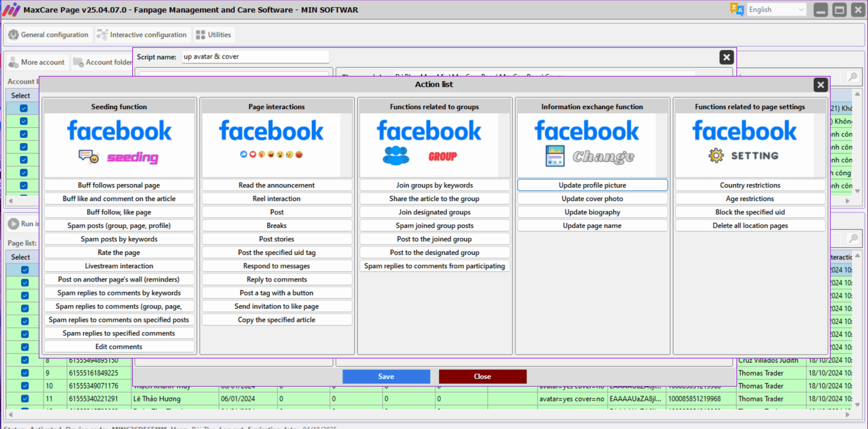The width and height of the screenshot is (868, 429).
Task: Open the Interactive configuration tab
Action: 142,34
